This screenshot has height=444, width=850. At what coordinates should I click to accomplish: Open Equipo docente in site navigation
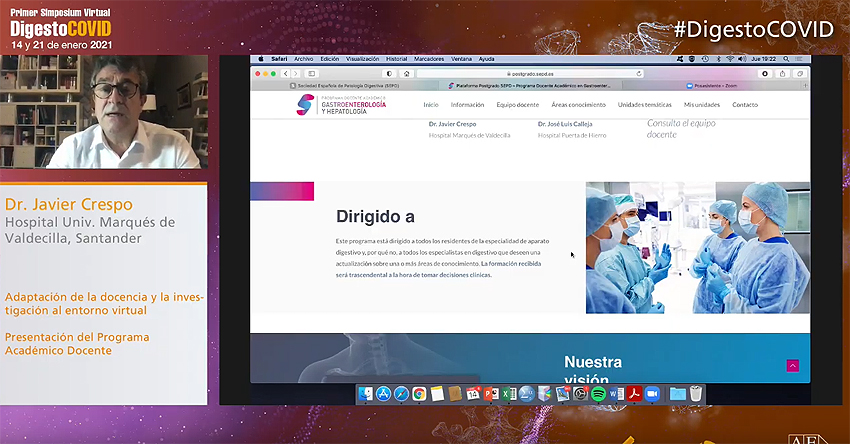tap(518, 105)
